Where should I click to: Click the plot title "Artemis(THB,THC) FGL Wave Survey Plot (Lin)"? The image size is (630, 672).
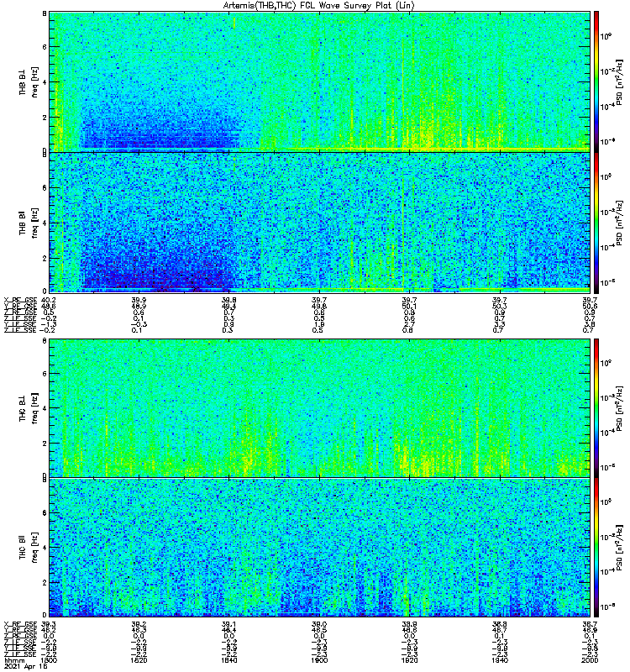[x=319, y=6]
